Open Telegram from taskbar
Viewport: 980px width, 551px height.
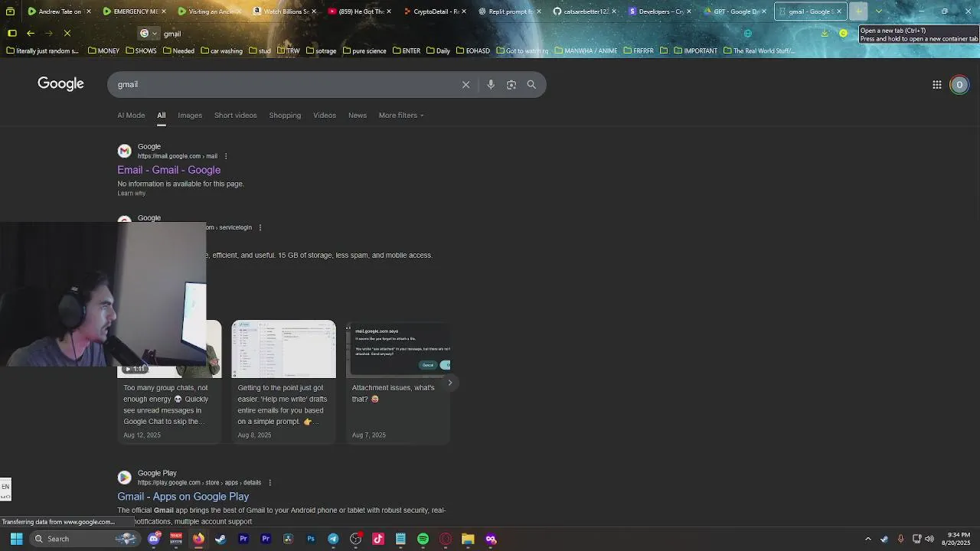pos(333,539)
